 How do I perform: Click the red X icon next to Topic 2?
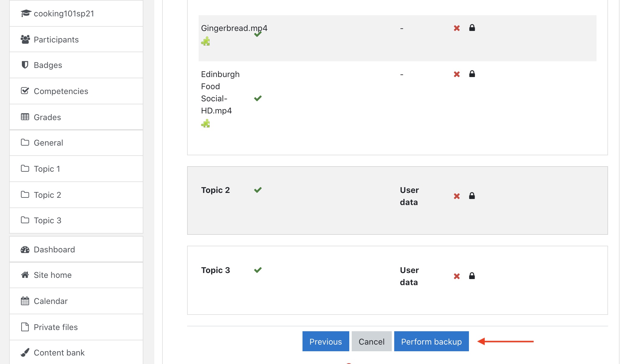[x=456, y=196]
